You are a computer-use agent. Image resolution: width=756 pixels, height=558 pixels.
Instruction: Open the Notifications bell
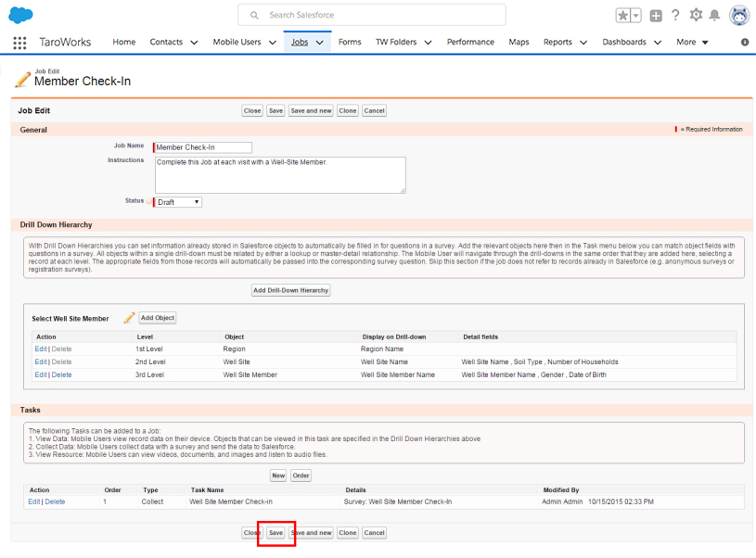point(714,16)
